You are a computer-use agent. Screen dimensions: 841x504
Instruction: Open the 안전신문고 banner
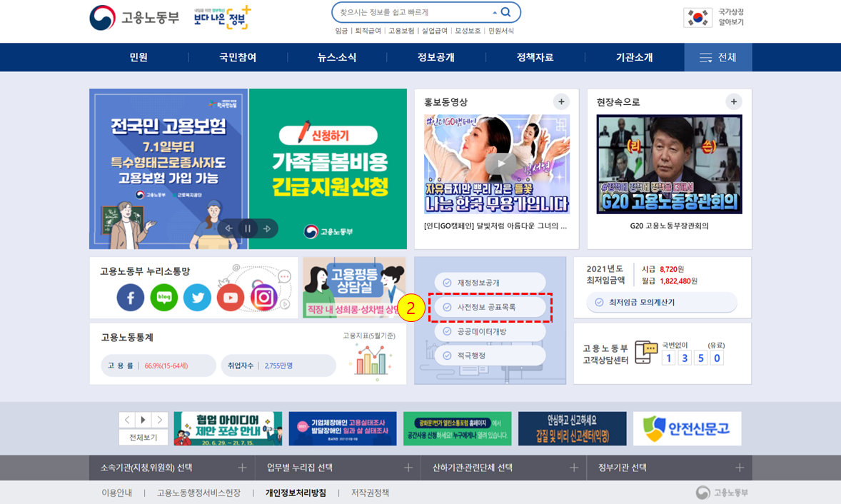[x=687, y=428]
